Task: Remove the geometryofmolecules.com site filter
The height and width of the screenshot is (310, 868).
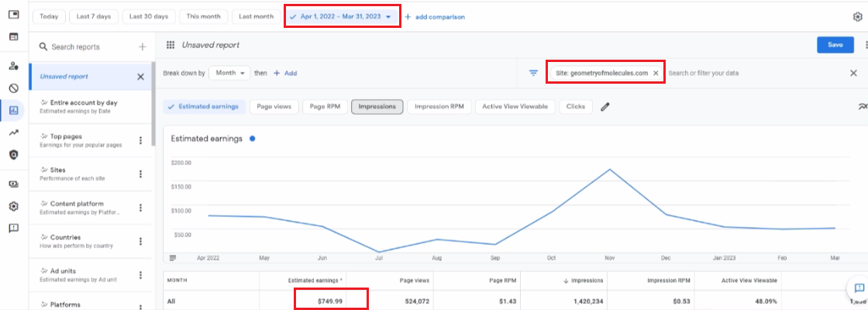Action: pyautogui.click(x=656, y=73)
